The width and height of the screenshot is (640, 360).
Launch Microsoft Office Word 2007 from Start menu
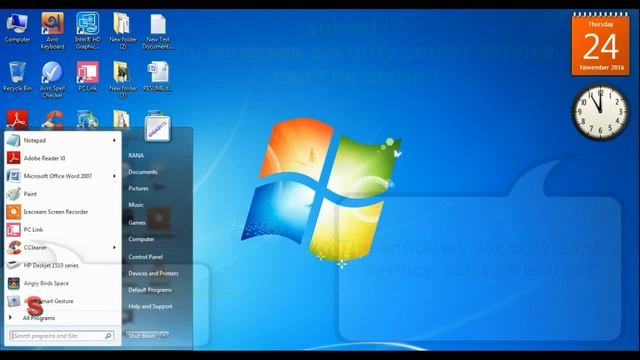(x=63, y=176)
